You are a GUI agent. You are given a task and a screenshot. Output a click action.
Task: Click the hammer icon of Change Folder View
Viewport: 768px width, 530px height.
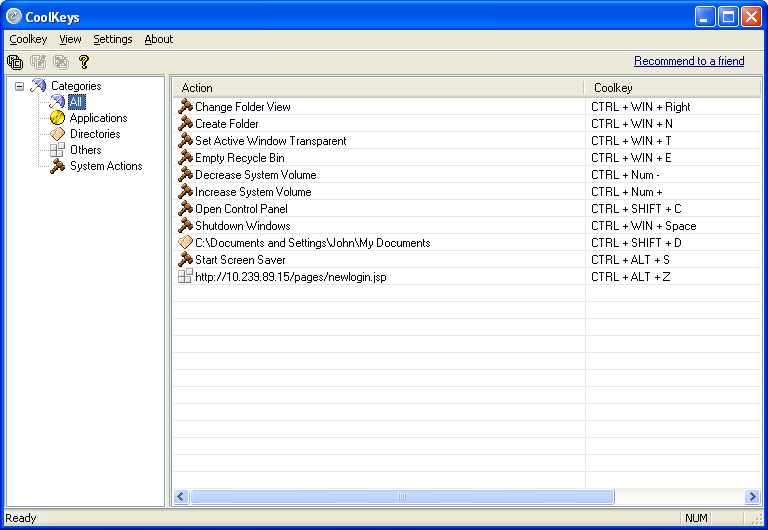[x=185, y=106]
